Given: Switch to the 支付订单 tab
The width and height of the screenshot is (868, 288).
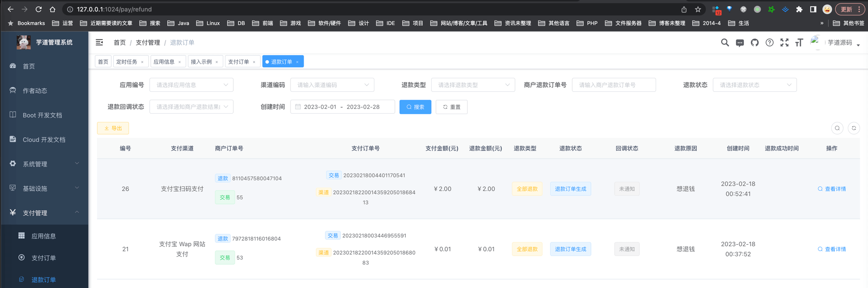Looking at the screenshot, I should pos(239,62).
